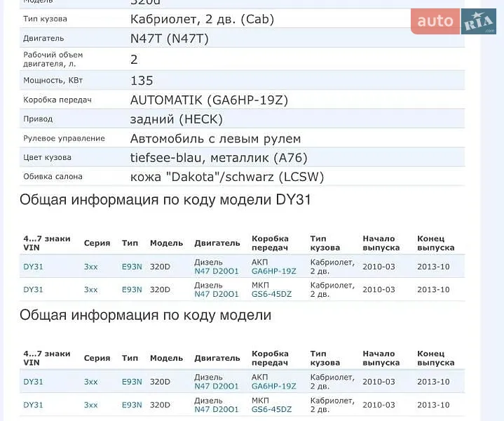Image resolution: width=504 pixels, height=421 pixels.
Task: Open GA6HP-19Z gearbox link in first table
Action: (273, 272)
